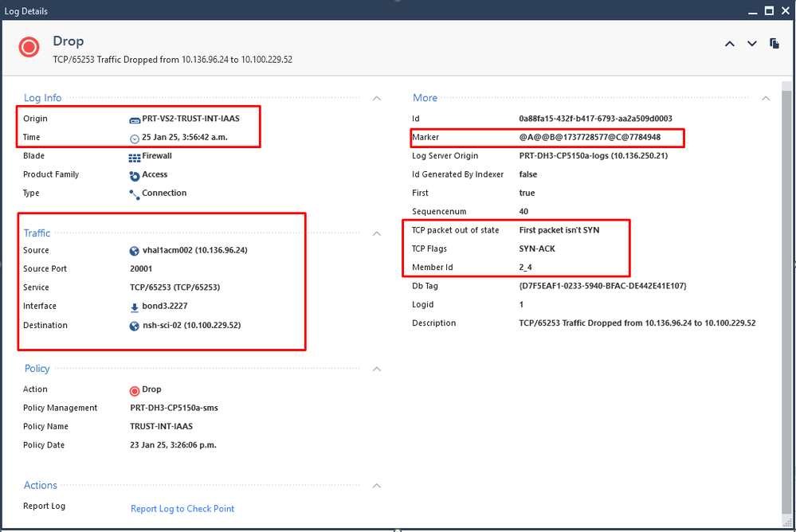The image size is (796, 532).
Task: Click the Marker value field
Action: click(589, 138)
